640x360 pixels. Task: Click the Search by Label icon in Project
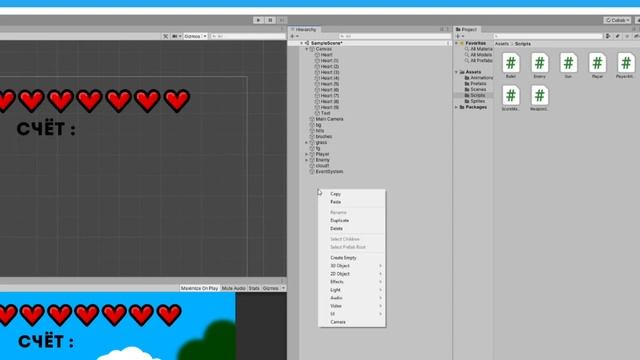coord(618,36)
